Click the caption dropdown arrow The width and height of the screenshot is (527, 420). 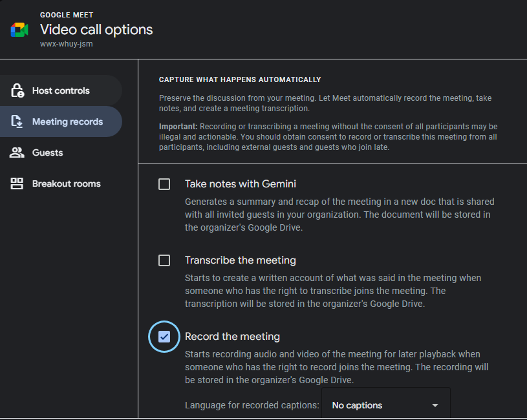click(x=435, y=405)
